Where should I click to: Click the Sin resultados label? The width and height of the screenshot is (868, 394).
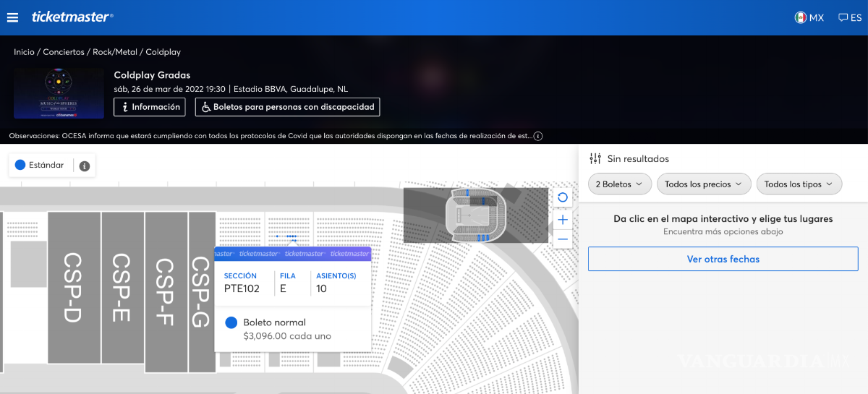[638, 158]
